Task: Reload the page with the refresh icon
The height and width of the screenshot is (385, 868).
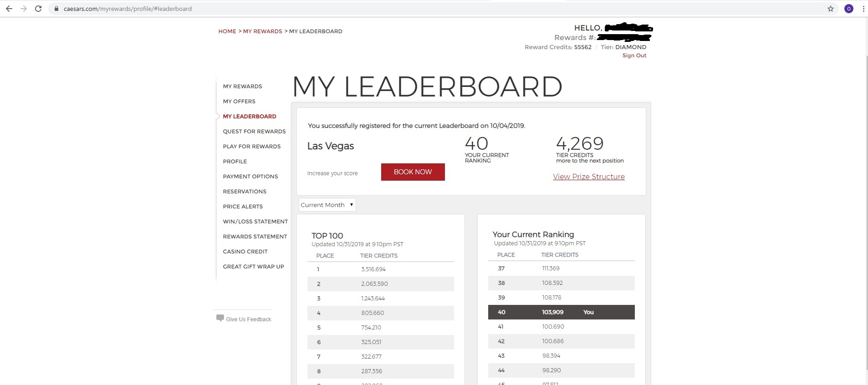Action: tap(39, 9)
